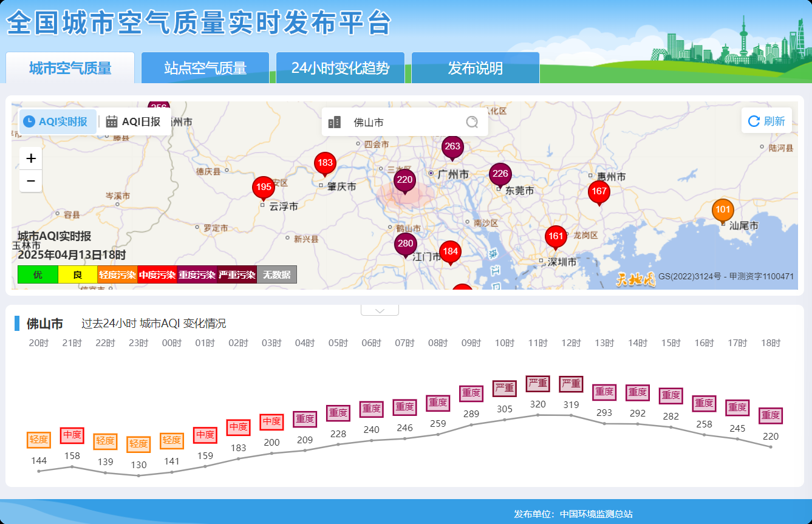
Task: Click the 11时 data point valued 320
Action: (x=537, y=415)
